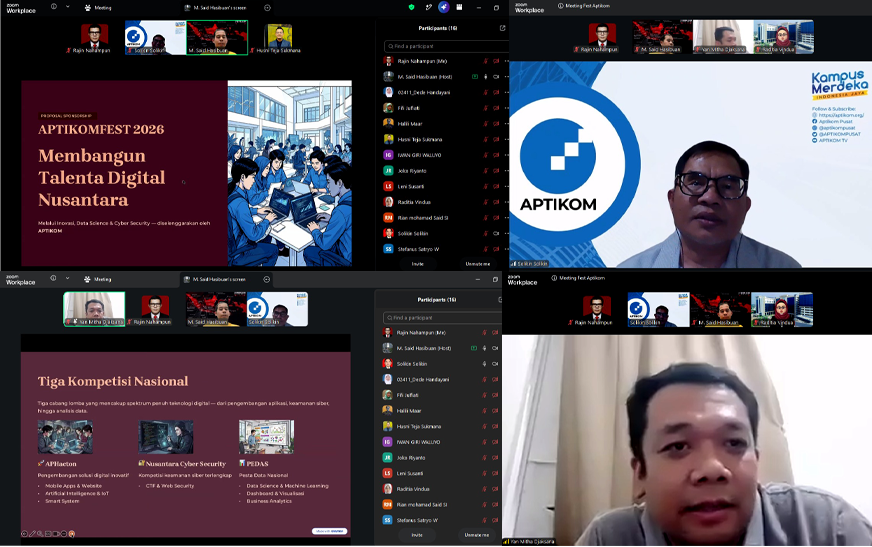Screen dimensions: 872x547
Task: Click M. Said Hasibuan's camera icon, top-left participants list
Action: coord(496,77)
